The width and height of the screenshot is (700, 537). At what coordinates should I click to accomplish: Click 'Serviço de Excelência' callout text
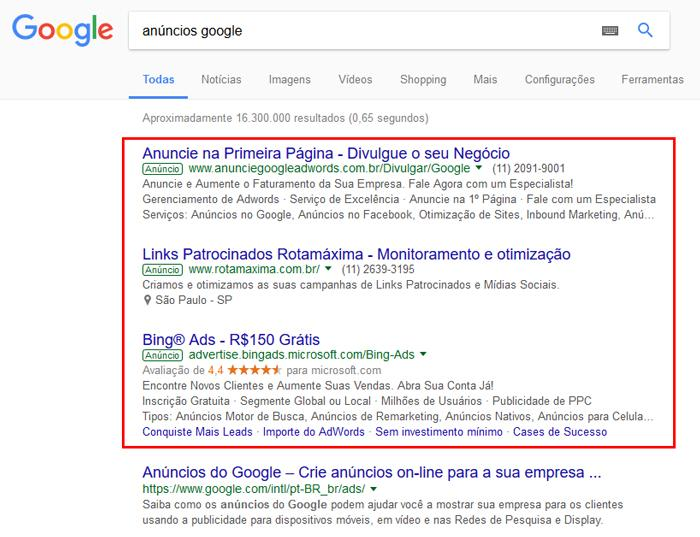pyautogui.click(x=344, y=199)
